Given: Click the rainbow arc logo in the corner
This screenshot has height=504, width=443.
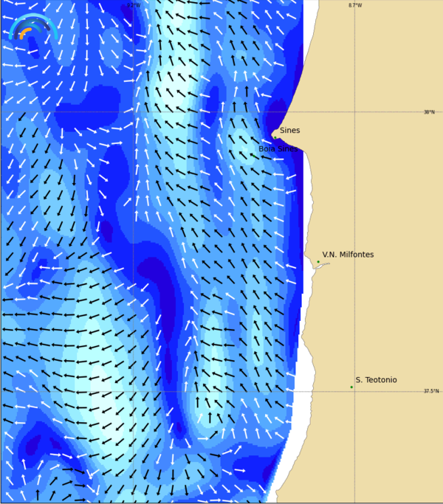Looking at the screenshot, I should click(x=32, y=27).
